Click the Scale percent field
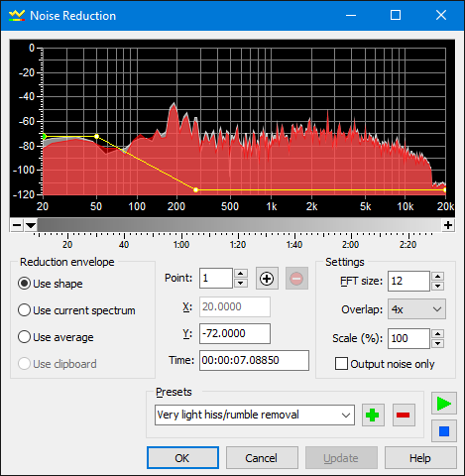 408,338
